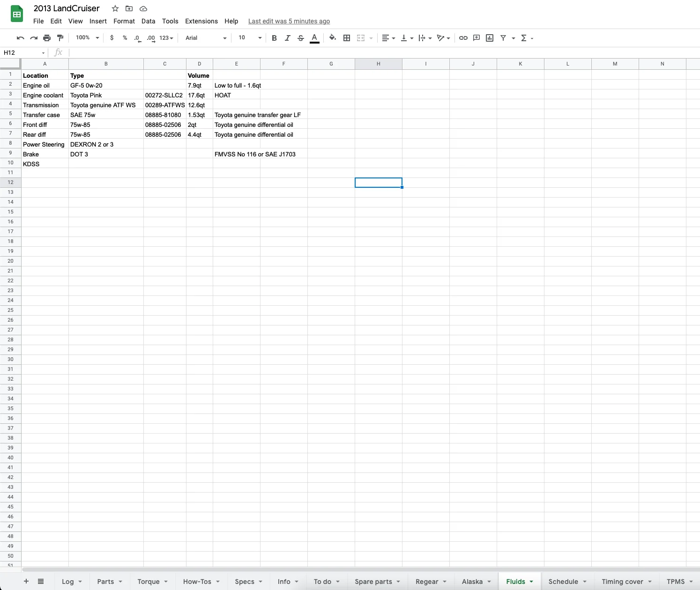Open text wrapping options

click(x=425, y=38)
